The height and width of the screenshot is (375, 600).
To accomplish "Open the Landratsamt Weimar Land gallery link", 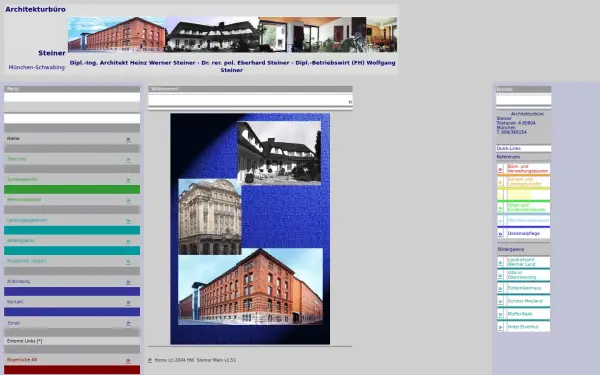I will [x=521, y=262].
